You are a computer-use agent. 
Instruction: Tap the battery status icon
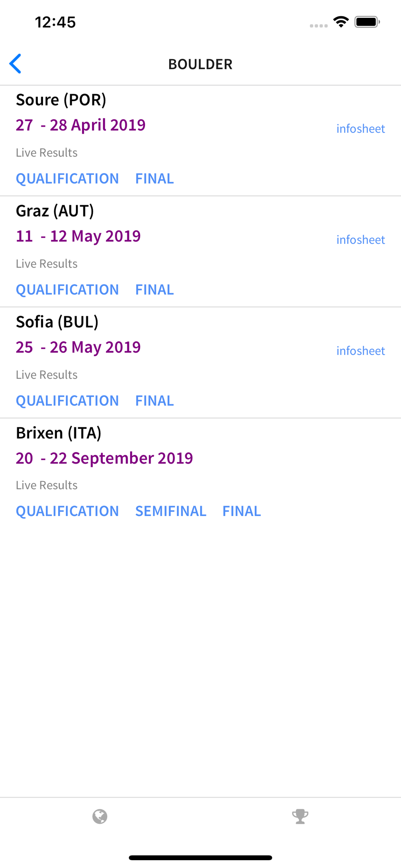pos(367,22)
